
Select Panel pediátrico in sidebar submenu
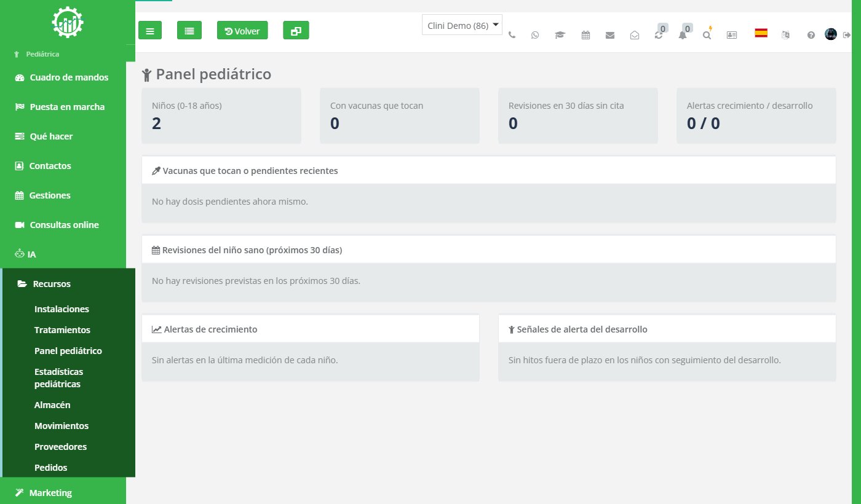pos(68,351)
